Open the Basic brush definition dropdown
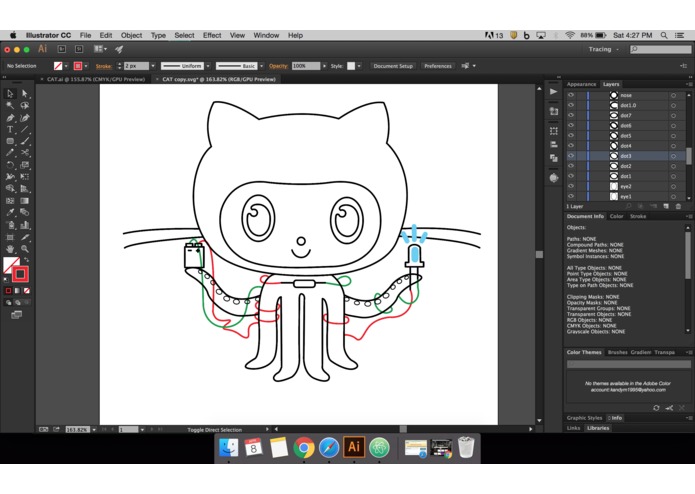This screenshot has height=494, width=695. click(x=262, y=66)
